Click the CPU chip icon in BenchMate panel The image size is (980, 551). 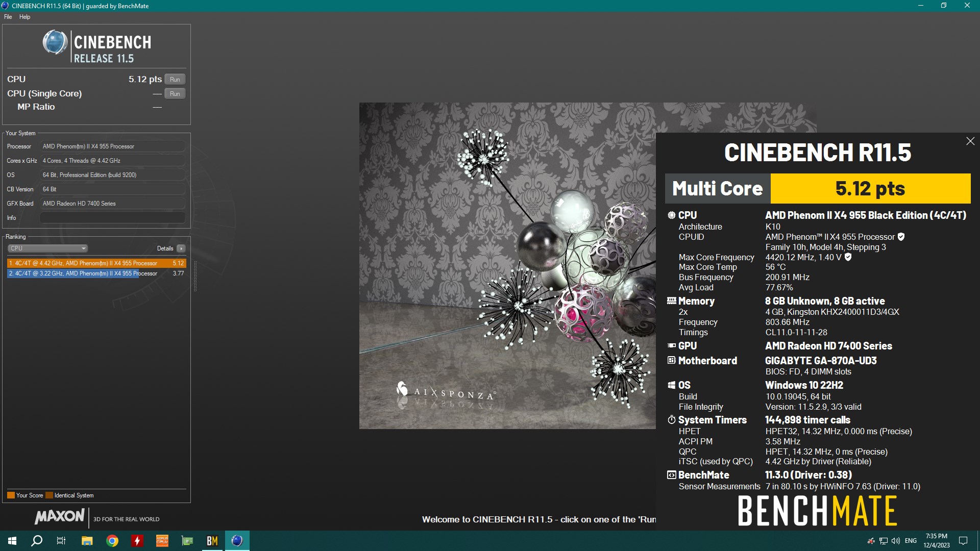(x=672, y=215)
